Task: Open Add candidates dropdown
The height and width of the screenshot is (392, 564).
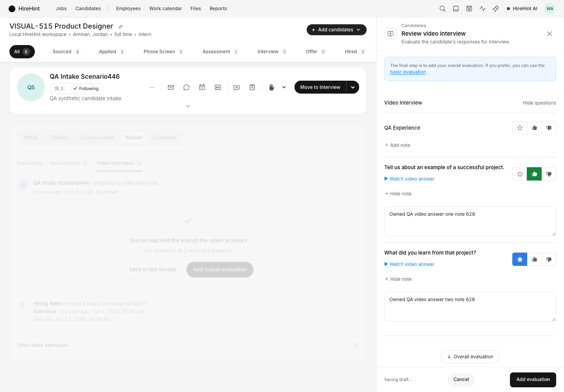Action: (x=336, y=30)
